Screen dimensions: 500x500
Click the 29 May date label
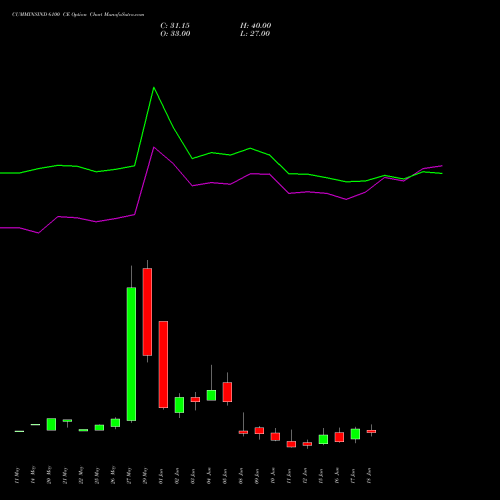(x=145, y=476)
